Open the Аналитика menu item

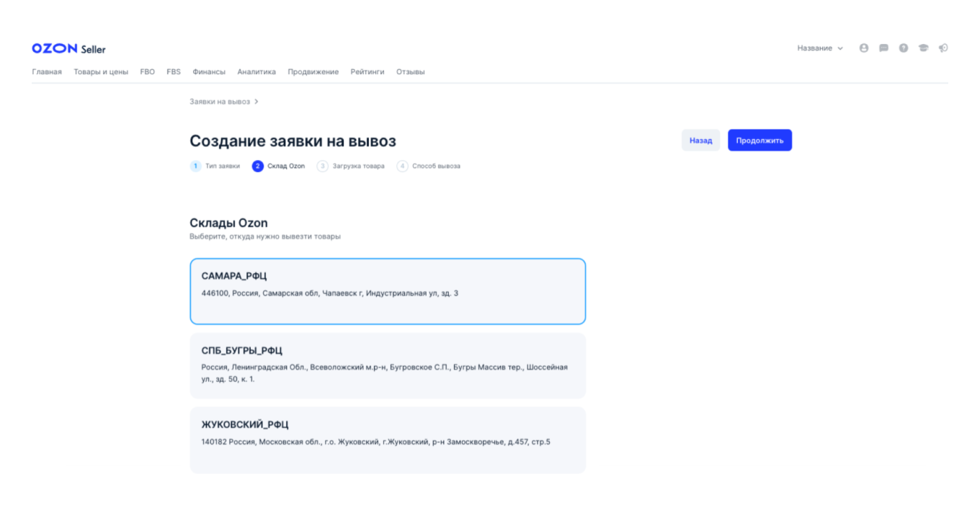[x=257, y=72]
